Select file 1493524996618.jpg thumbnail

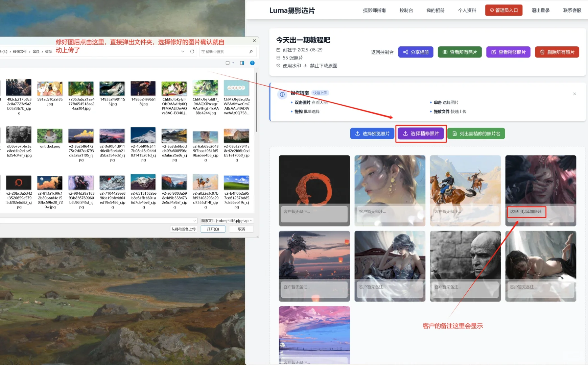[x=143, y=89]
